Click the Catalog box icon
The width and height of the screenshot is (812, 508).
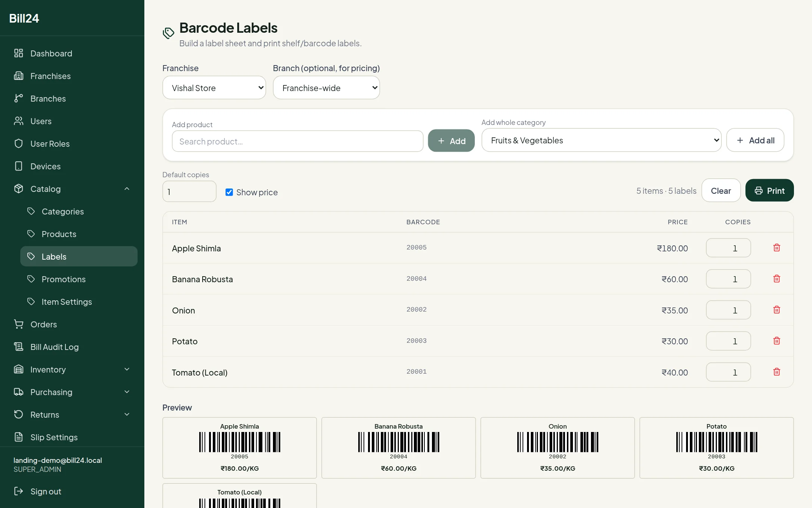pyautogui.click(x=18, y=189)
